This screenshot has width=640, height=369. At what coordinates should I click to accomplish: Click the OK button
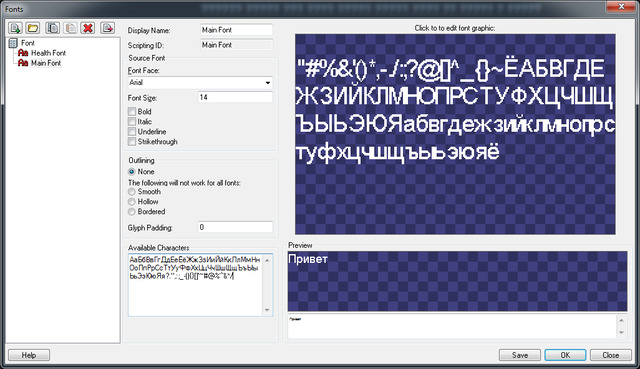coord(565,355)
